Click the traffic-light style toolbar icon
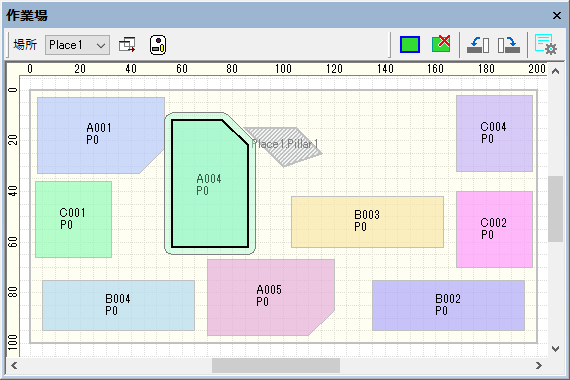 coord(158,45)
